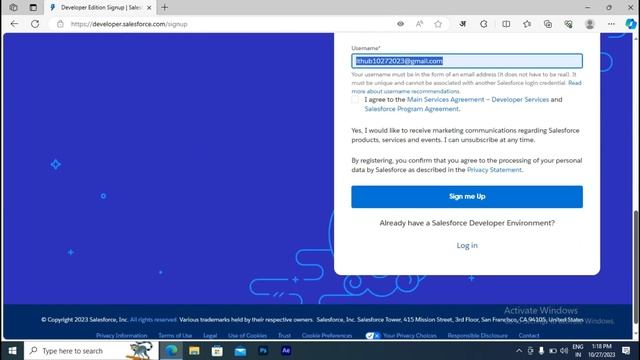Open the Favorites list icon
Image resolution: width=640 pixels, height=360 pixels.
tap(527, 24)
